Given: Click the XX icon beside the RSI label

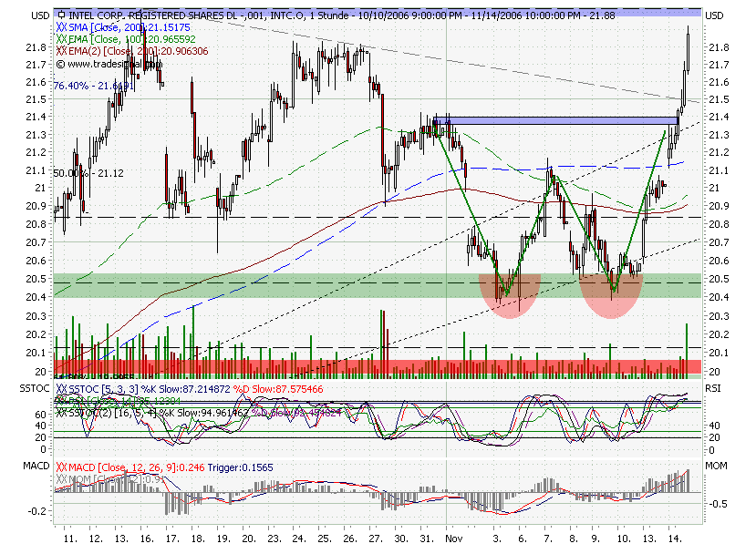Looking at the screenshot, I should coord(62,400).
